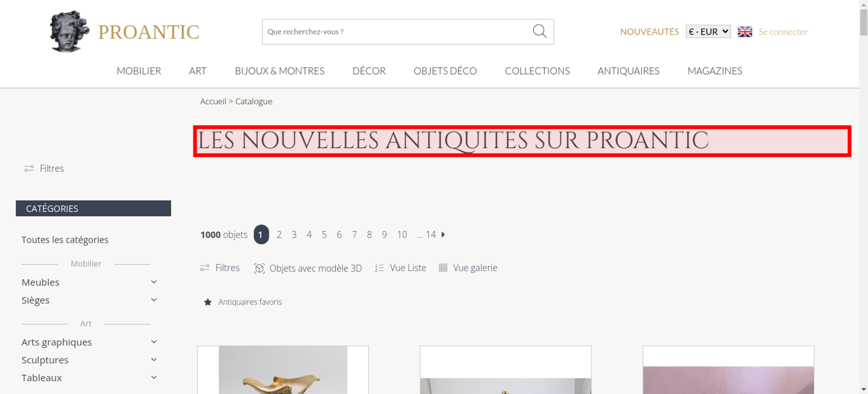868x394 pixels.
Task: Go to next page arrow in pagination
Action: tap(443, 234)
